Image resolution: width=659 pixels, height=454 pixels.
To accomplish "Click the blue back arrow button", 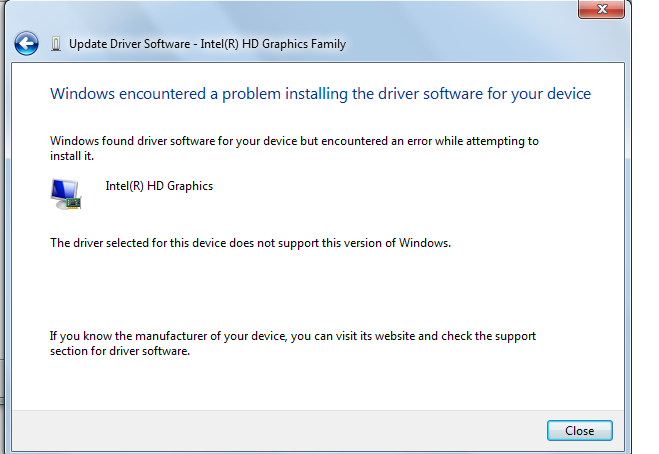I will 26,44.
